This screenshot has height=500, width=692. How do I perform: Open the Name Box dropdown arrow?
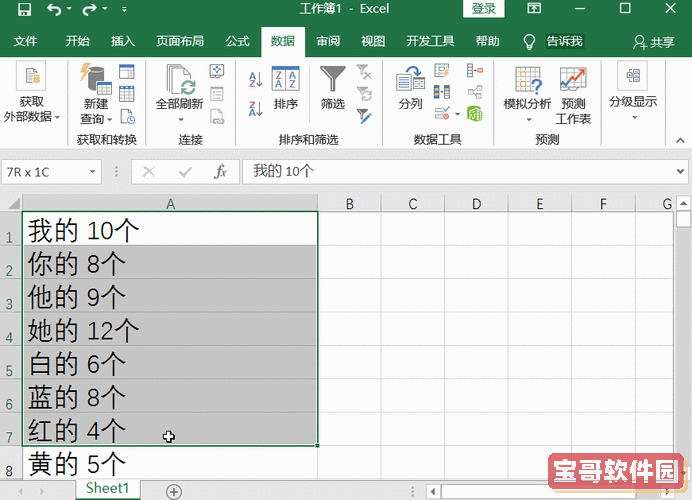[x=92, y=172]
